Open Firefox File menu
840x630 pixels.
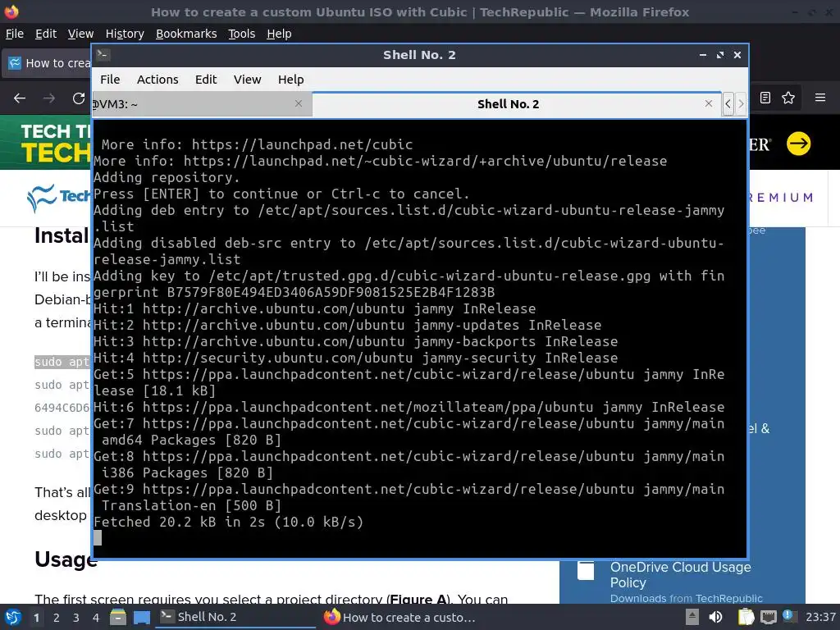[x=15, y=34]
